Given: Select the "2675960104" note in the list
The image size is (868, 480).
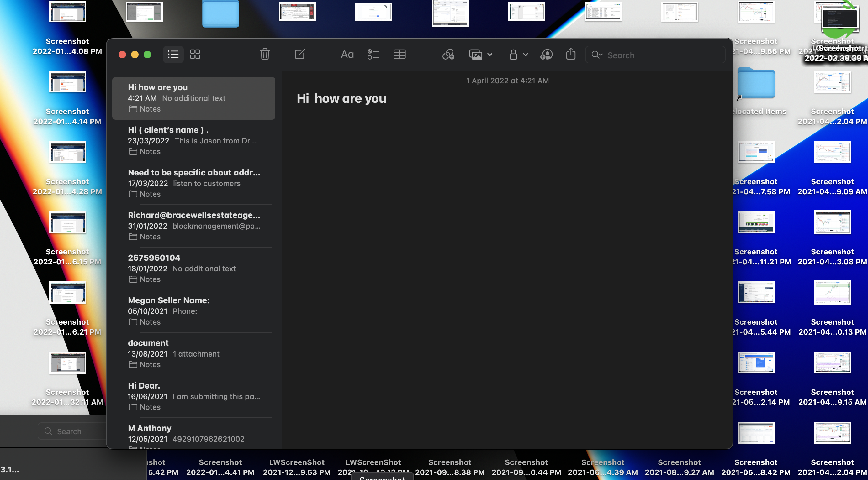Looking at the screenshot, I should pyautogui.click(x=194, y=268).
